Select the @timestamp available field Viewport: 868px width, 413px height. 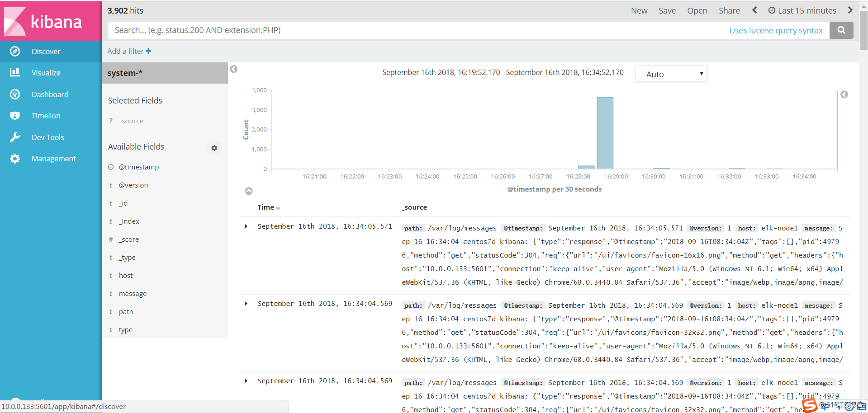click(139, 167)
